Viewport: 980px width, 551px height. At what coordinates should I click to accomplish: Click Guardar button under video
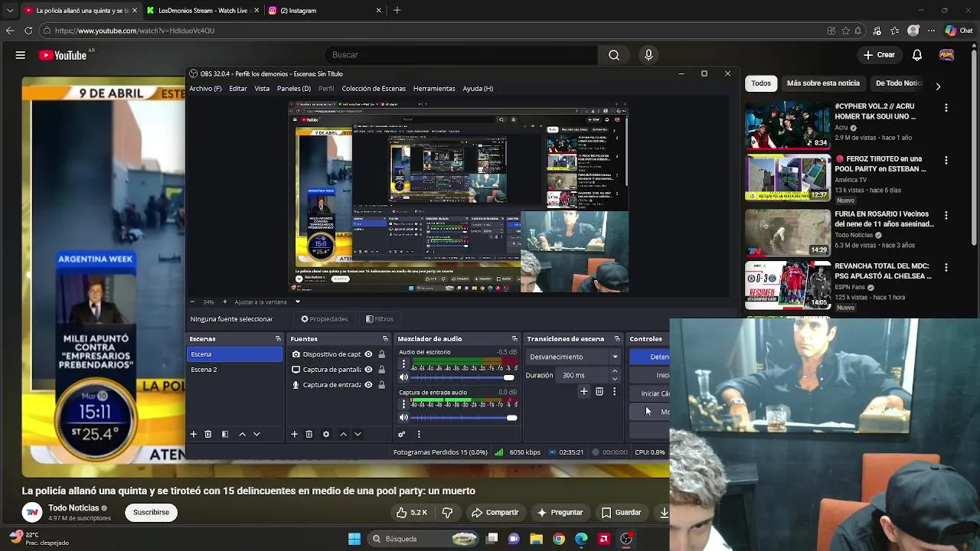(x=621, y=513)
